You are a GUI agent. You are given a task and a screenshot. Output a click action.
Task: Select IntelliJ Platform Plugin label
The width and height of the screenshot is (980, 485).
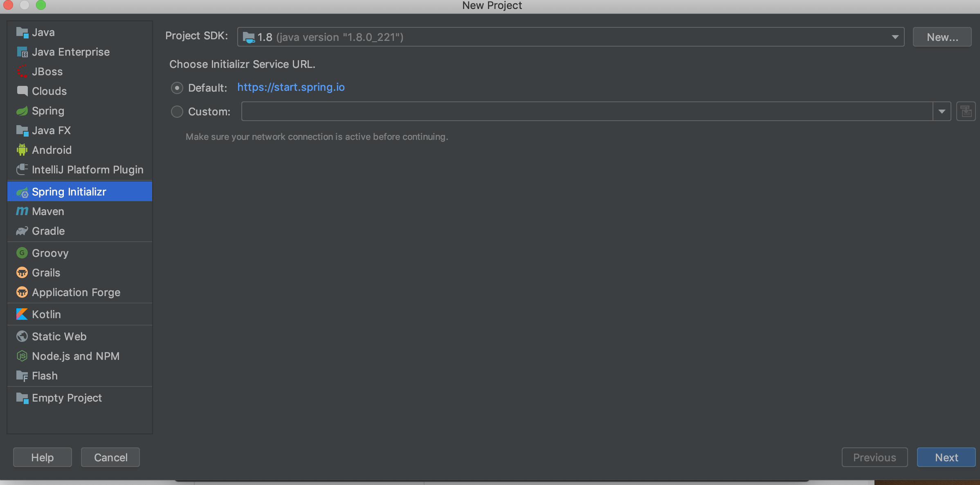coord(88,170)
